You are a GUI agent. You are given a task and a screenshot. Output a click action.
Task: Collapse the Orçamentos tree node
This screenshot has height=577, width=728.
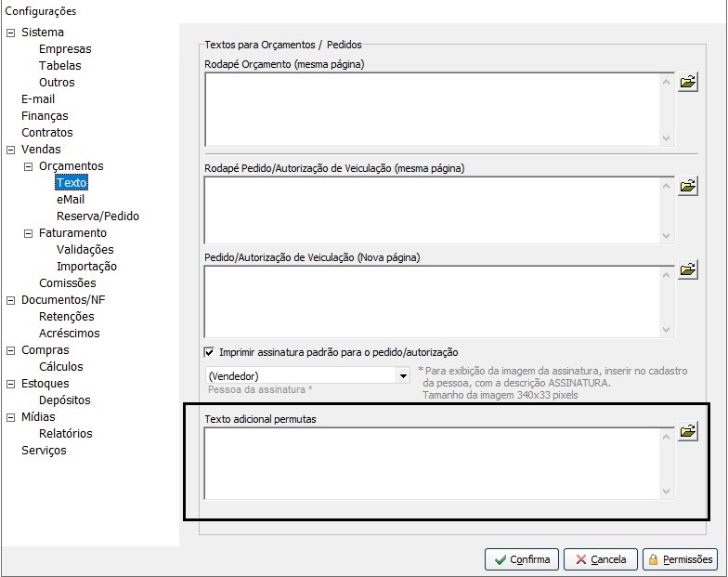pos(29,166)
